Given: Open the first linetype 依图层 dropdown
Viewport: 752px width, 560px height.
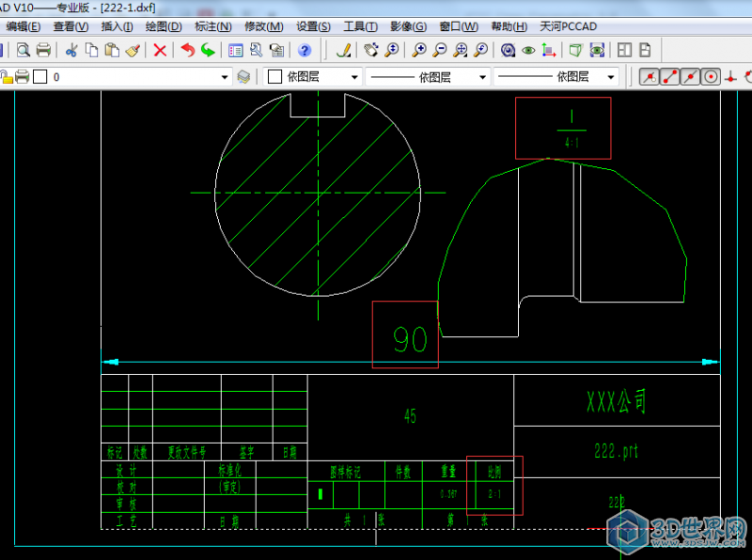Looking at the screenshot, I should pos(482,77).
